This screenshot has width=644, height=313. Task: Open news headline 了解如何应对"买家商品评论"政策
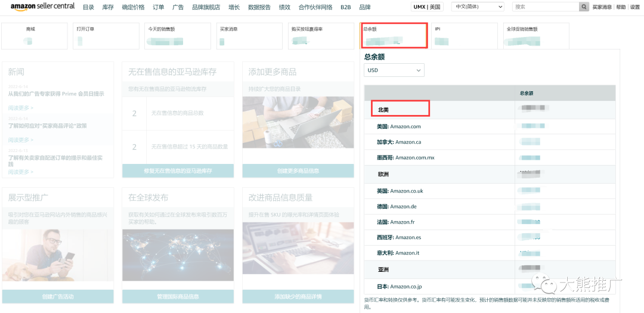pos(47,126)
